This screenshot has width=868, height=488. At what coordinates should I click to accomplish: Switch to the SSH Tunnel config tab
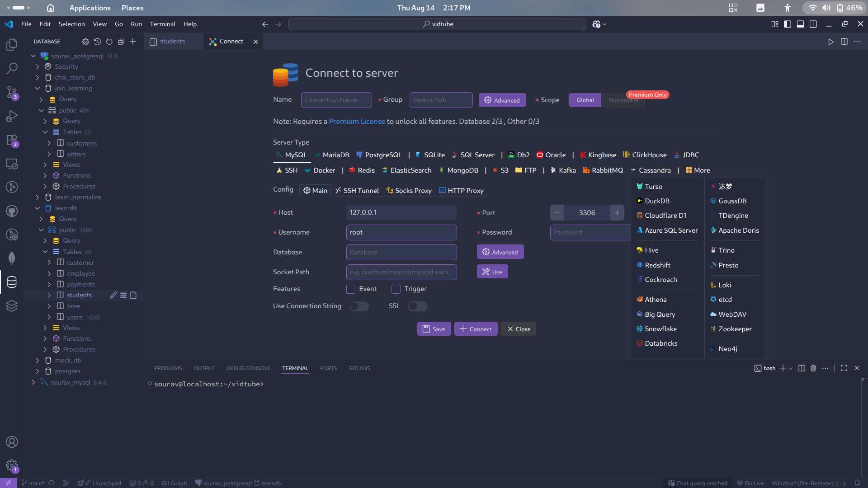tap(357, 191)
